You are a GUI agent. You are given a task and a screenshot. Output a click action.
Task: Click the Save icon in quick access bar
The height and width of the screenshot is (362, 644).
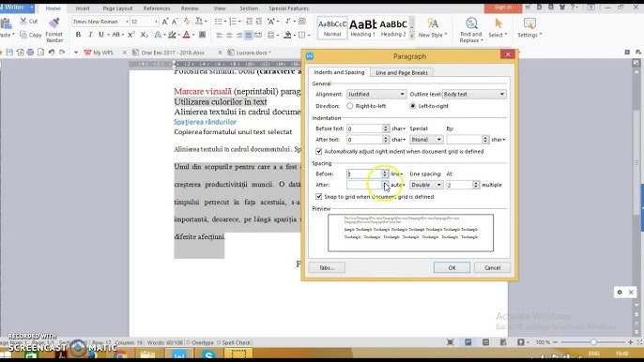click(9, 53)
